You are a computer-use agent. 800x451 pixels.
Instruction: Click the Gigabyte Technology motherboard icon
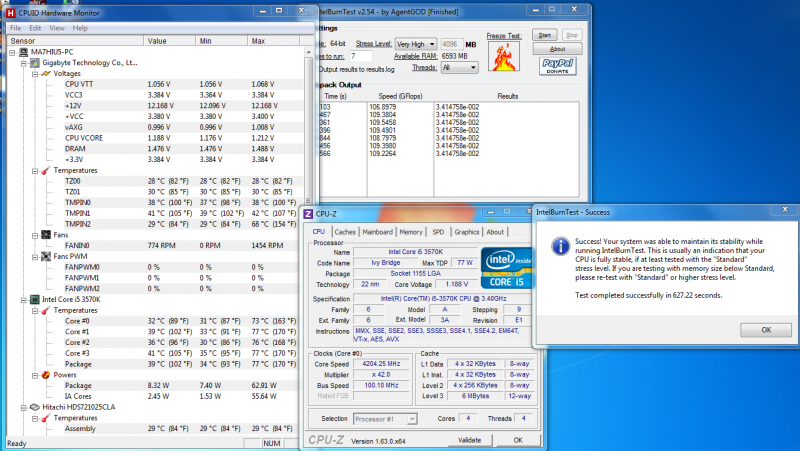[x=35, y=63]
